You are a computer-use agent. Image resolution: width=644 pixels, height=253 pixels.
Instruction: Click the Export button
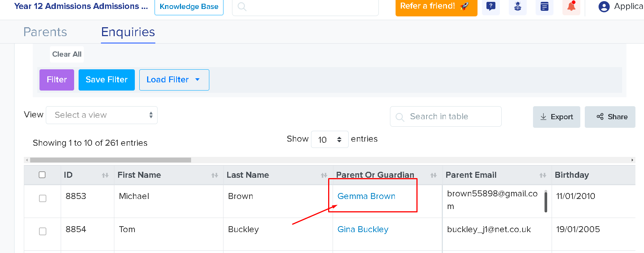coord(556,117)
